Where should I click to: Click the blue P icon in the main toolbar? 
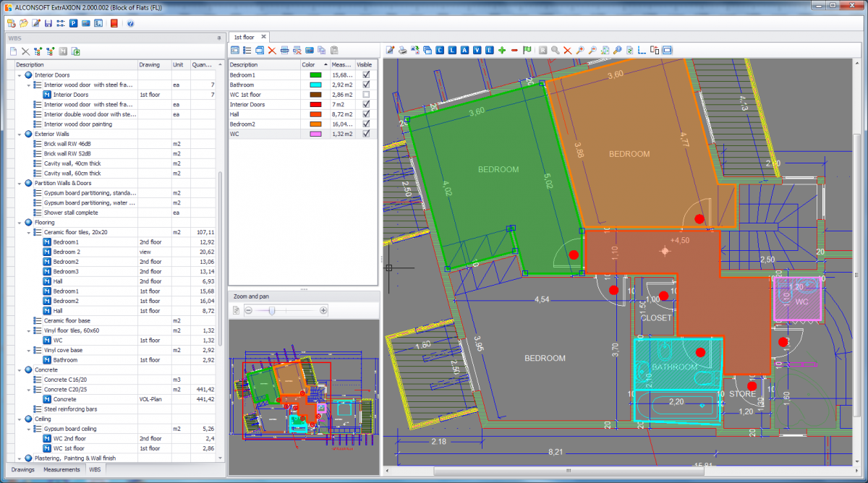[73, 24]
